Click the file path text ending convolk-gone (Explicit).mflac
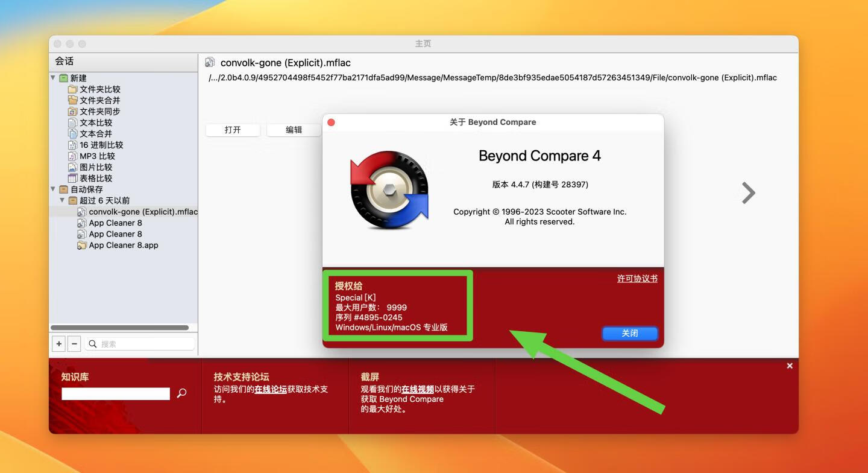Screen dimensions: 868x473 [492, 78]
